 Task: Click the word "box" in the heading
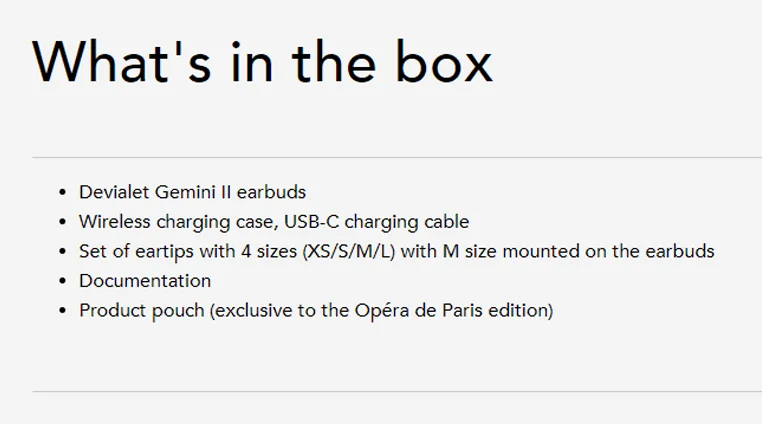click(x=444, y=63)
